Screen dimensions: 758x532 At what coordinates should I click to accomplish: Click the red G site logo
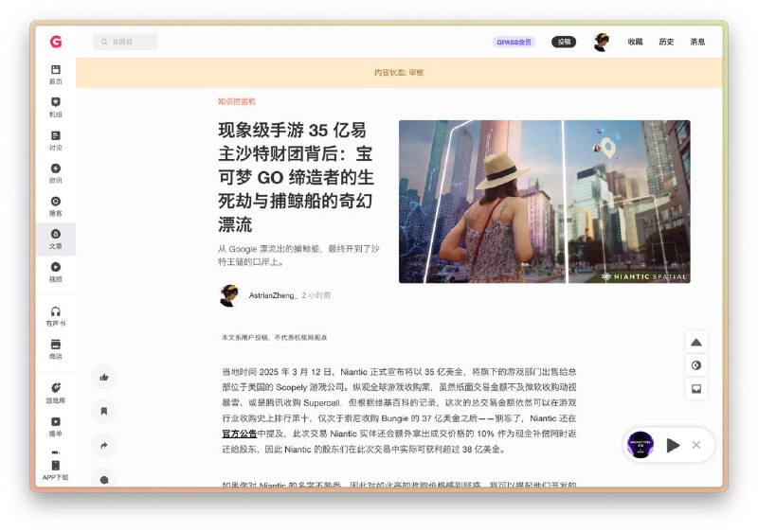(56, 42)
